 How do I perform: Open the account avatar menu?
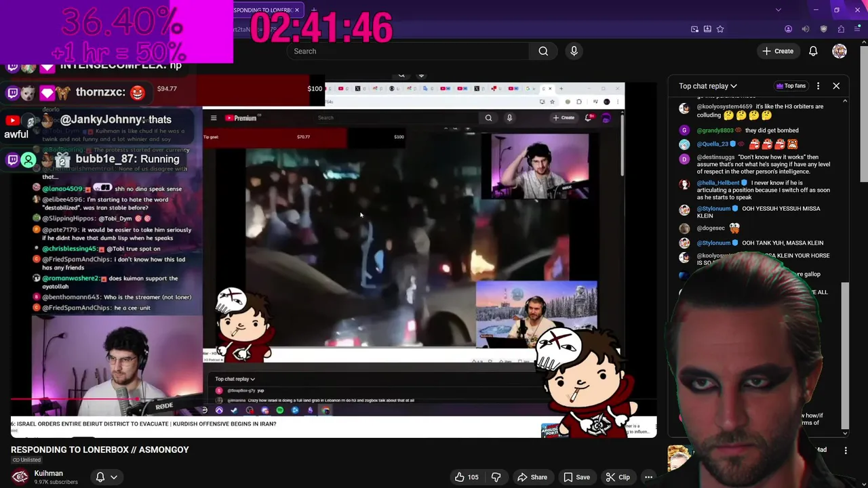(840, 51)
